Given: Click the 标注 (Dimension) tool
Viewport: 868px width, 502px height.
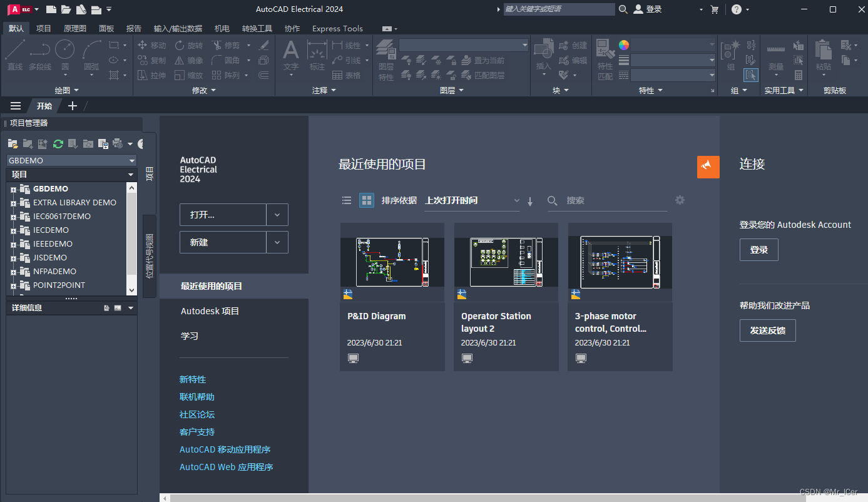Looking at the screenshot, I should [x=317, y=55].
